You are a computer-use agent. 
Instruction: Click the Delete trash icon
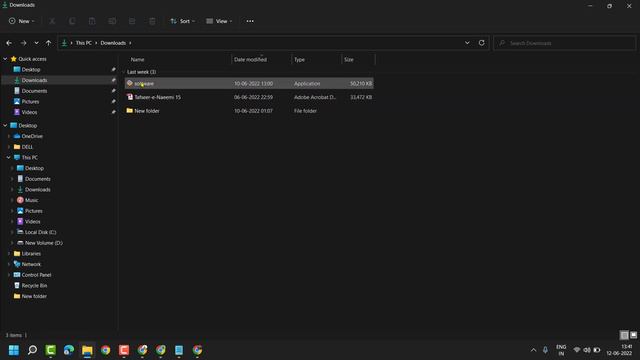(x=152, y=21)
